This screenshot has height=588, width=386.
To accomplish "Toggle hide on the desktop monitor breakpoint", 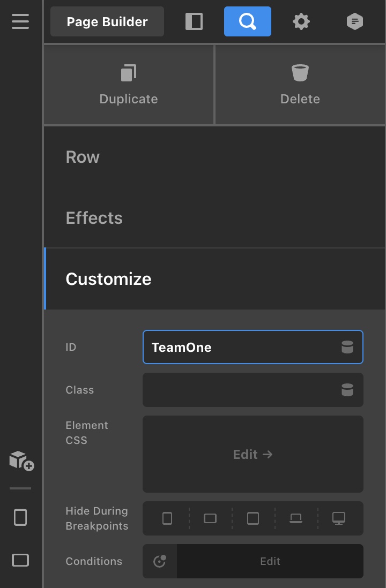I will (x=339, y=518).
